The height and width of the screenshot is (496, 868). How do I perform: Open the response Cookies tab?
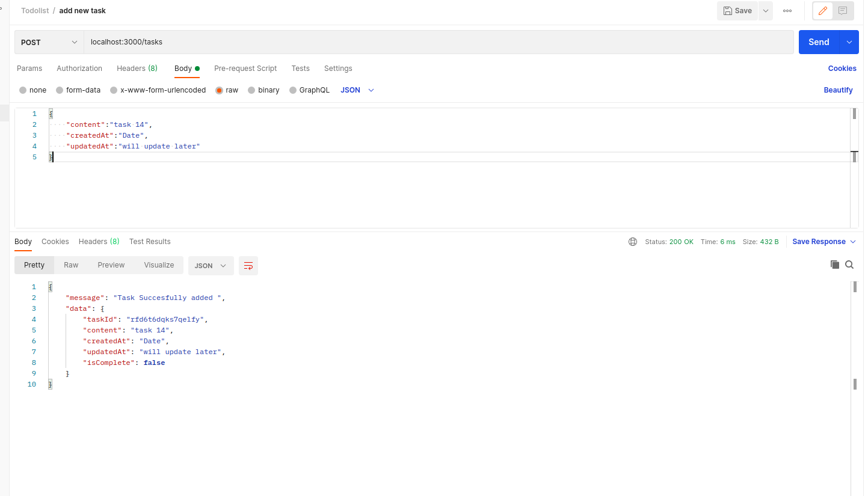[x=55, y=242]
